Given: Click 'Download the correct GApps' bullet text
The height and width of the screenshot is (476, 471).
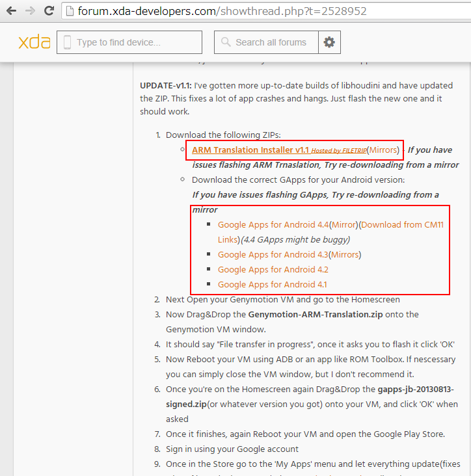Looking at the screenshot, I should point(298,179).
